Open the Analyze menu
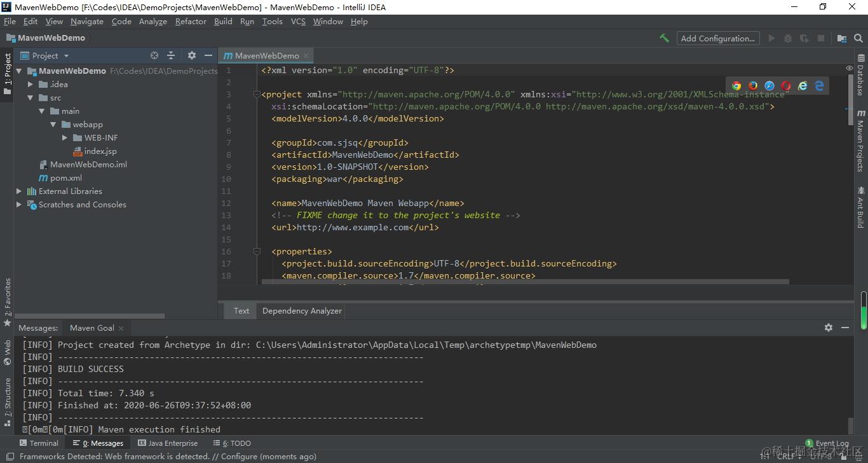The width and height of the screenshot is (868, 463). [x=153, y=21]
